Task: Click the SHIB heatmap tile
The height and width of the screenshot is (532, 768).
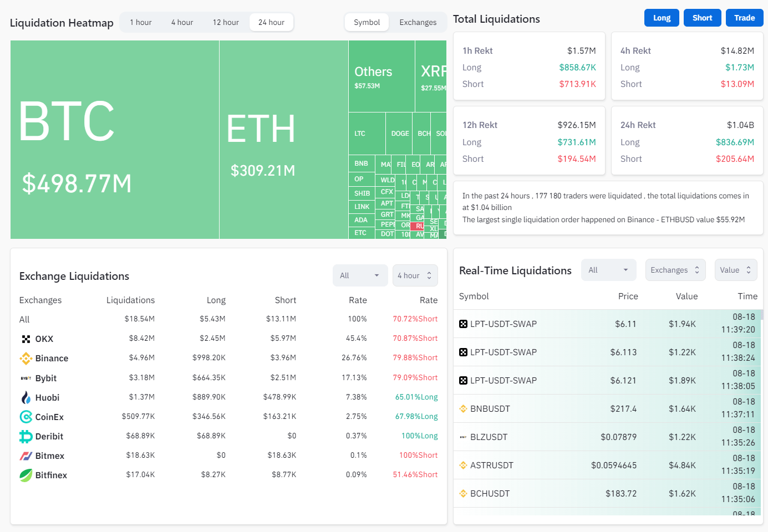Action: (x=362, y=193)
